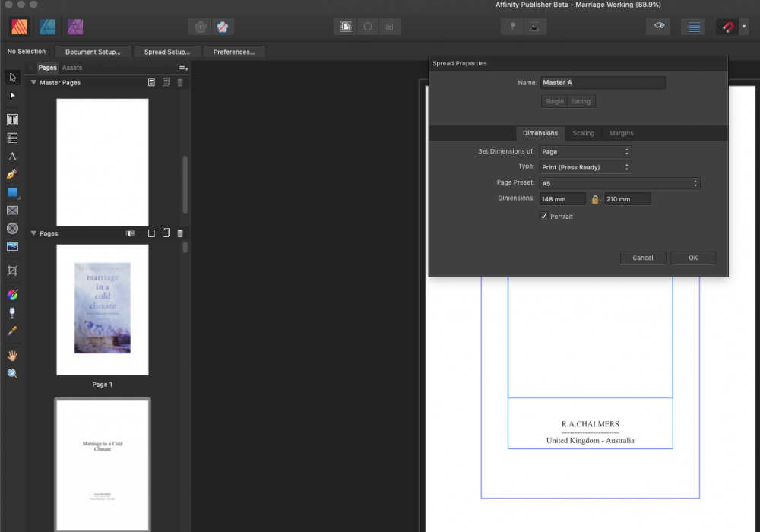
Task: Click OK to apply spread properties
Action: point(692,257)
